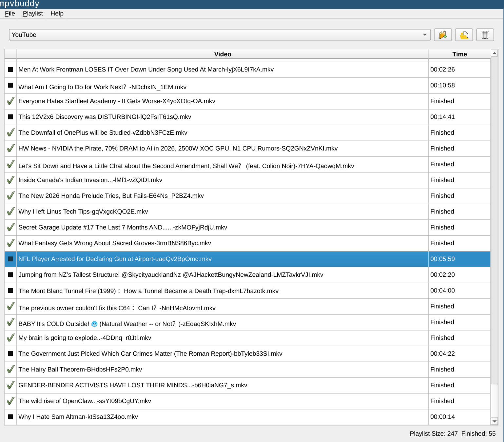The height and width of the screenshot is (442, 504).
Task: Sort by the Time column header
Action: point(459,54)
